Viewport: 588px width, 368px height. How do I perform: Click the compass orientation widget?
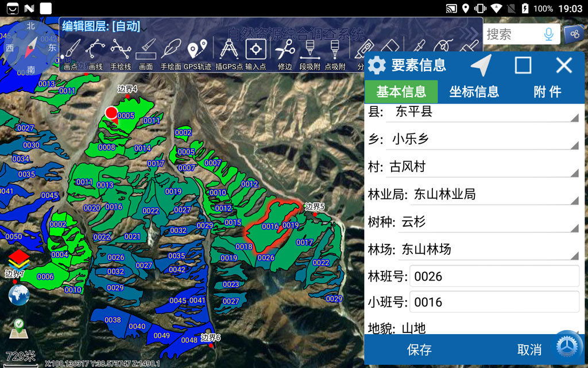point(31,47)
